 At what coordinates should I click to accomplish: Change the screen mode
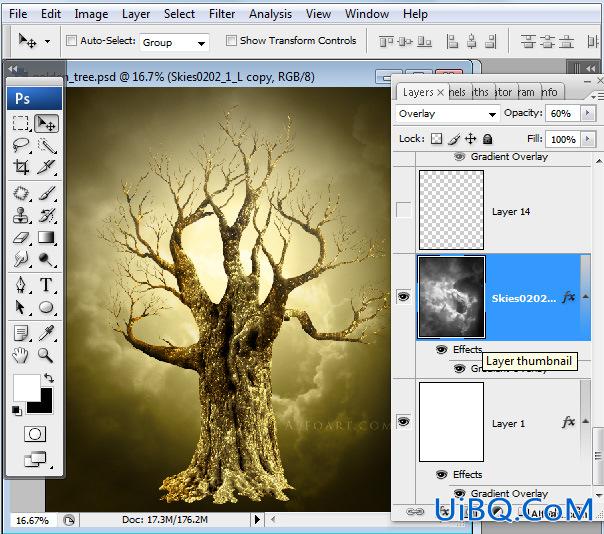pos(35,459)
